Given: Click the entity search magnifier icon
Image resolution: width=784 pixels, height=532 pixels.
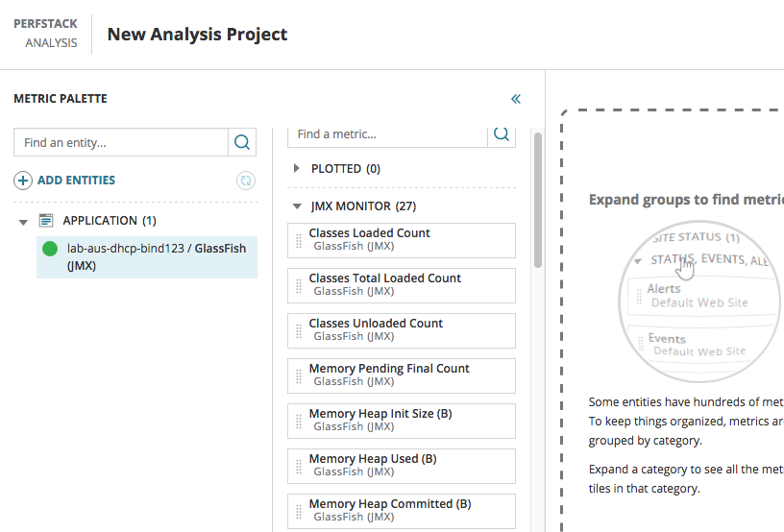Looking at the screenshot, I should coord(242,142).
